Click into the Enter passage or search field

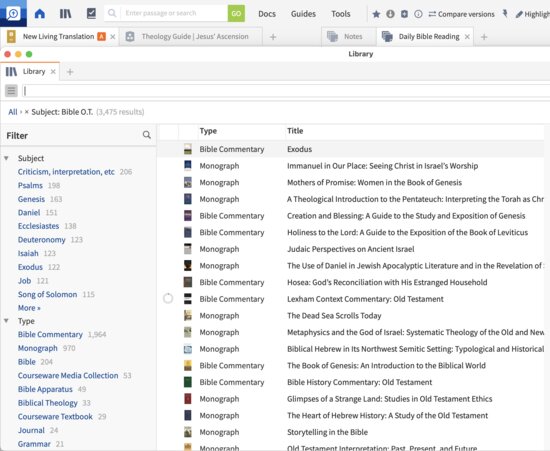tap(174, 13)
